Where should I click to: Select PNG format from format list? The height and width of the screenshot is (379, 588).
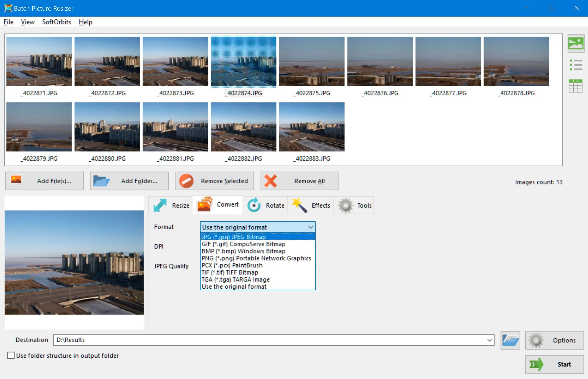[x=256, y=258]
